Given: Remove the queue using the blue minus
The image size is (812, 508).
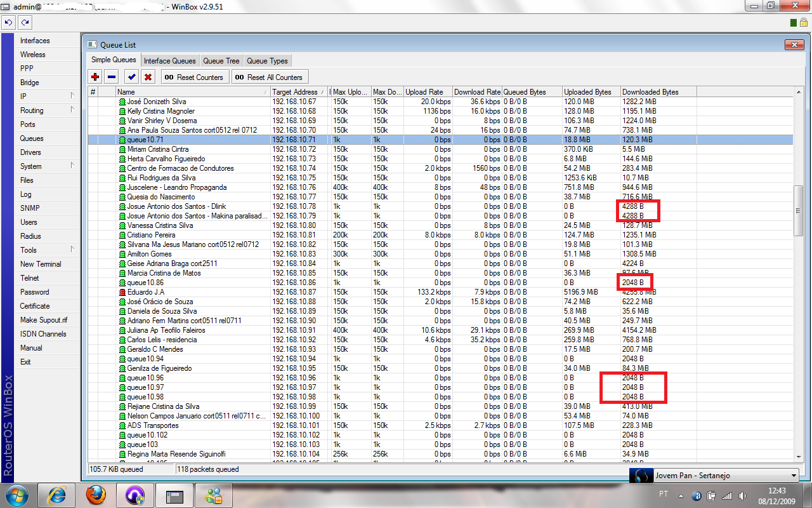Looking at the screenshot, I should tap(112, 77).
